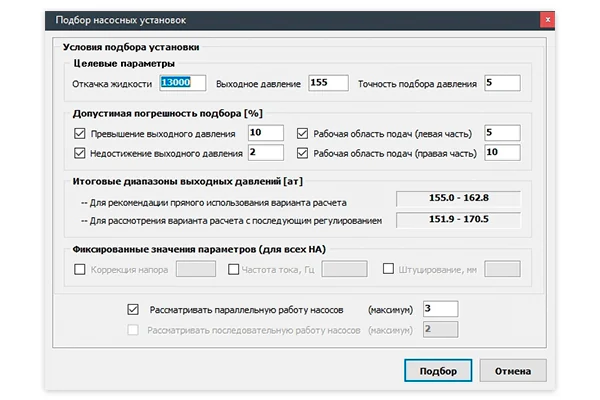
Task: Click the Точность подбора давления field
Action: [x=502, y=83]
